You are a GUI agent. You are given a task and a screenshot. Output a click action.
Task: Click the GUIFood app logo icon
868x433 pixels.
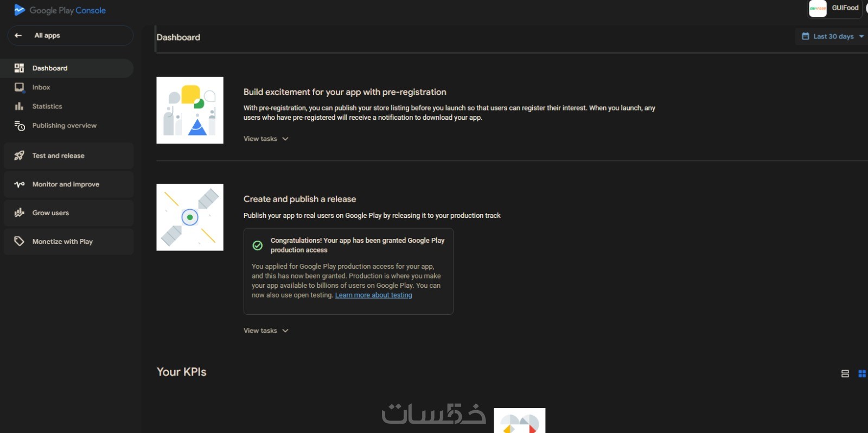click(818, 8)
